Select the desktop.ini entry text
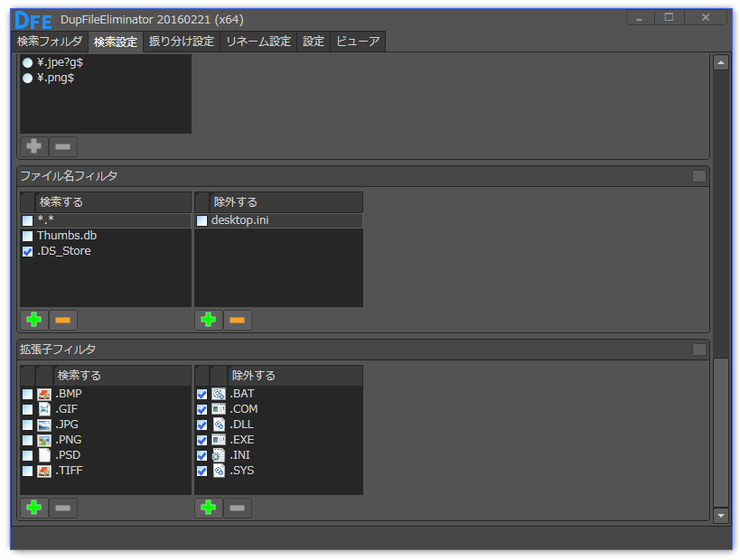The image size is (740, 560). (x=240, y=220)
